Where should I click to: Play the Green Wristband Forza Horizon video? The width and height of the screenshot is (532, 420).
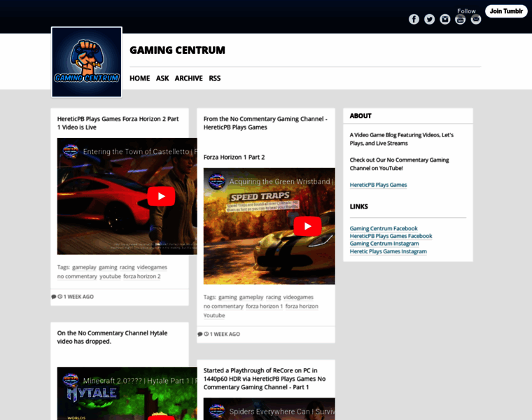(x=307, y=226)
